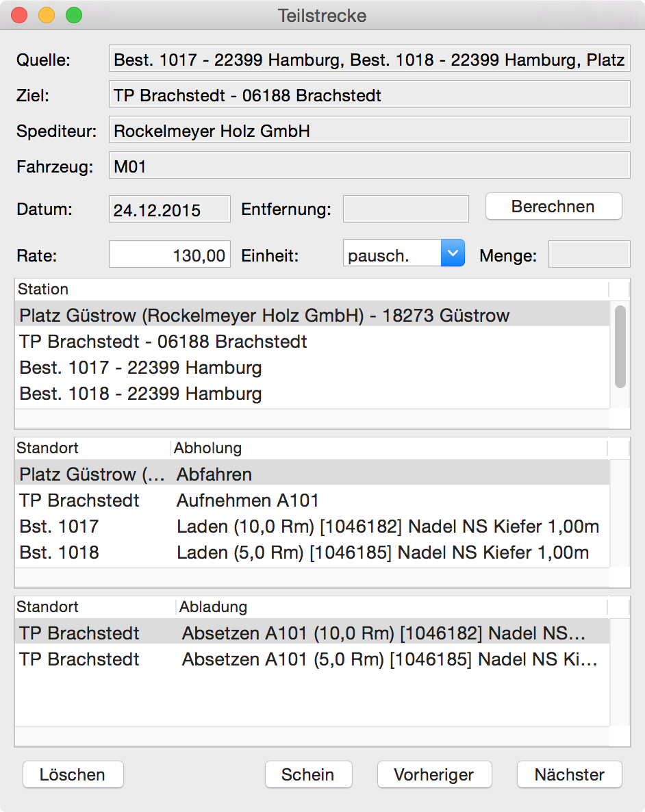Click the Rate input field
Screen dimensions: 645x812
click(170, 255)
